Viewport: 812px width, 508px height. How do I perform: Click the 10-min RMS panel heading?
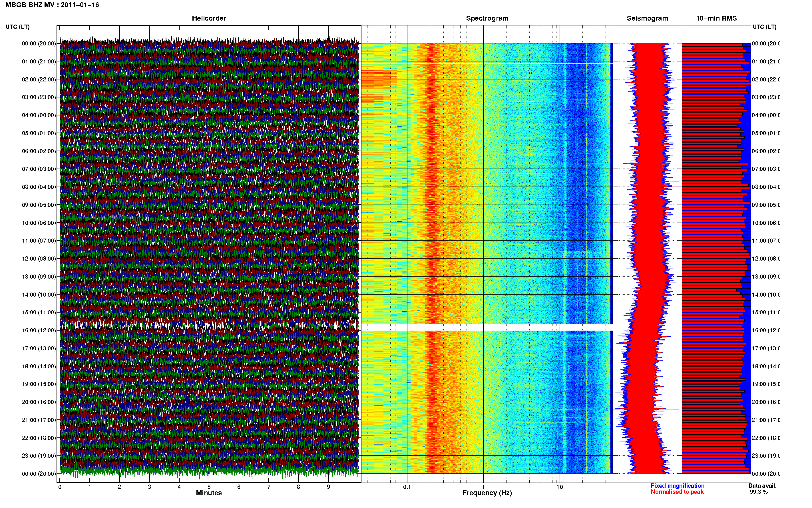point(716,19)
